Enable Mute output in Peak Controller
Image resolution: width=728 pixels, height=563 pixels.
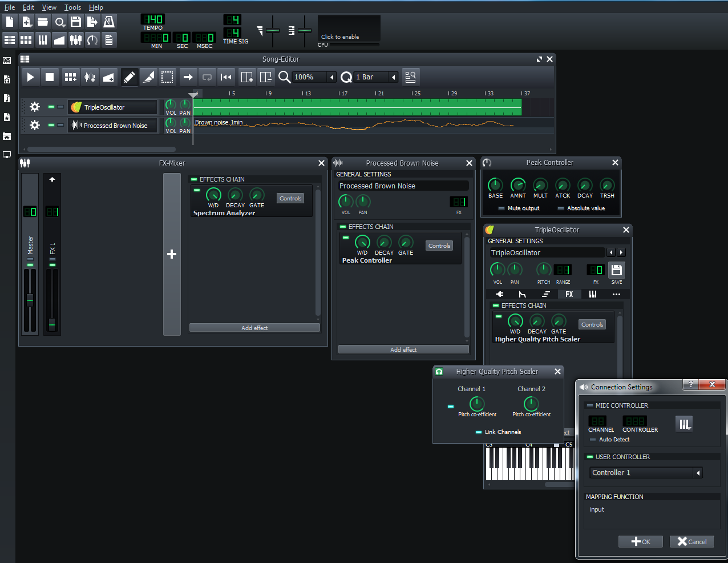pos(501,208)
